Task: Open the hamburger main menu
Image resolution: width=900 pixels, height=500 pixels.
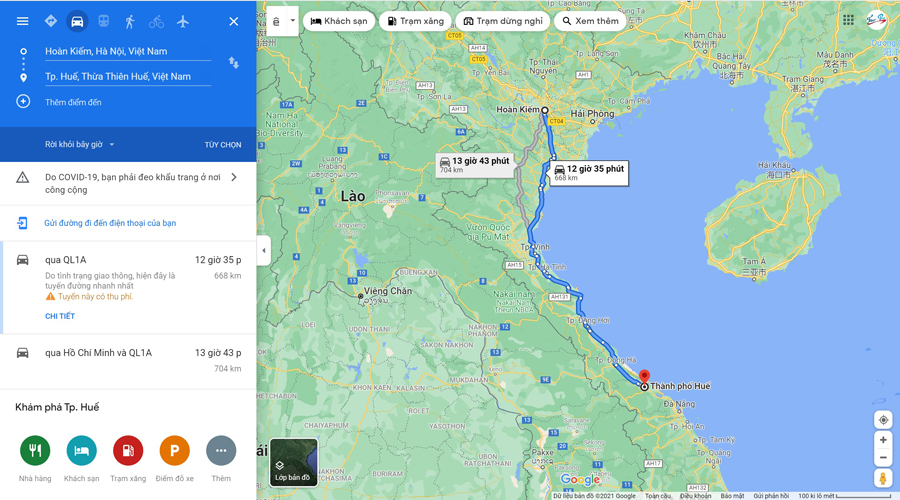Action: tap(22, 21)
